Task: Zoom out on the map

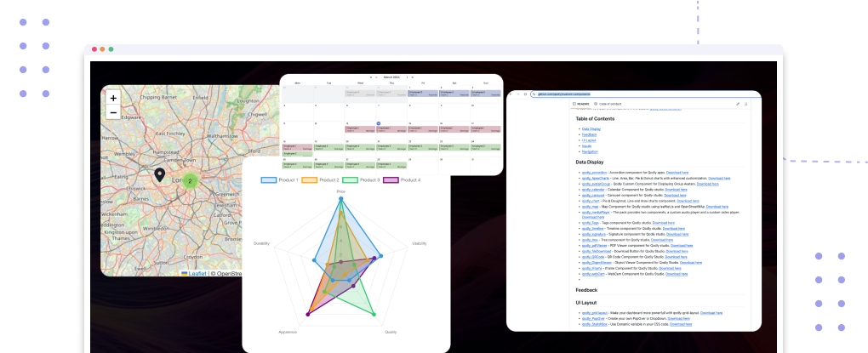Action: [113, 113]
